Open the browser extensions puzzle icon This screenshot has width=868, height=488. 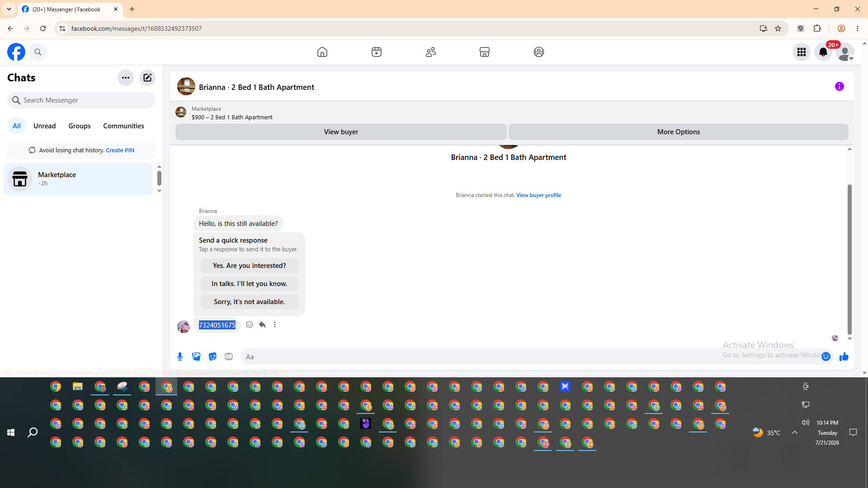click(x=817, y=28)
